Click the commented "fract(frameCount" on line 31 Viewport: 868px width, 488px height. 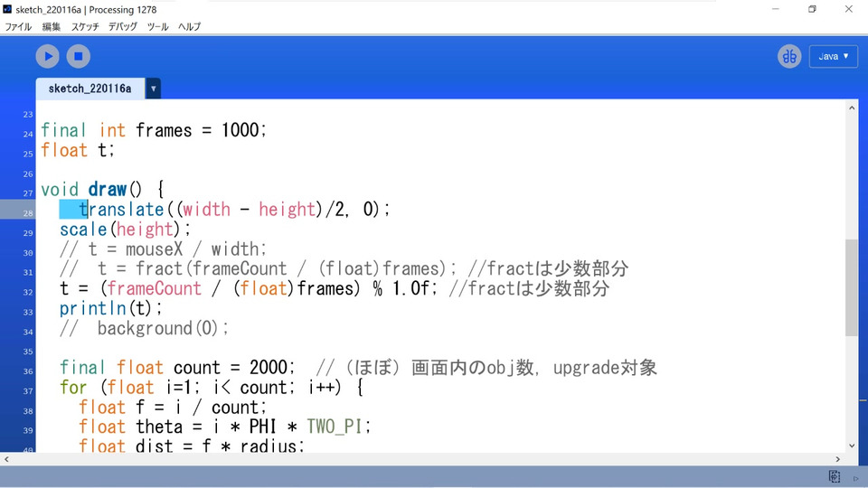pyautogui.click(x=212, y=269)
